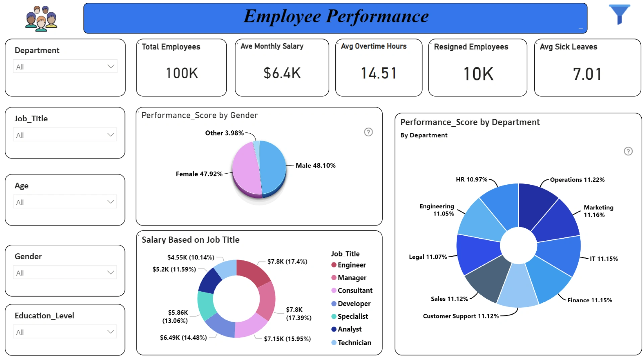This screenshot has height=362, width=644.
Task: Click the 'By Department' subtitle text
Action: pyautogui.click(x=424, y=135)
